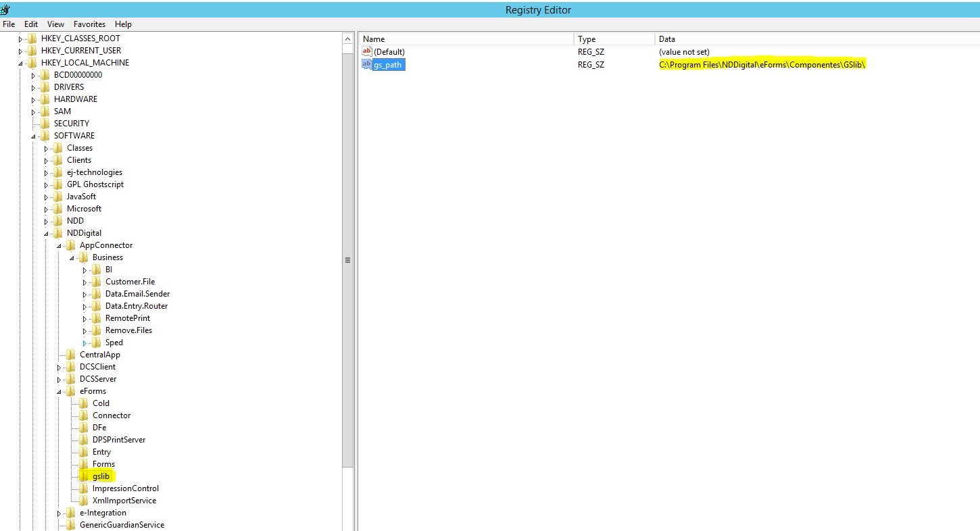This screenshot has height=531, width=980.
Task: Click the gslib folder icon
Action: click(x=84, y=476)
